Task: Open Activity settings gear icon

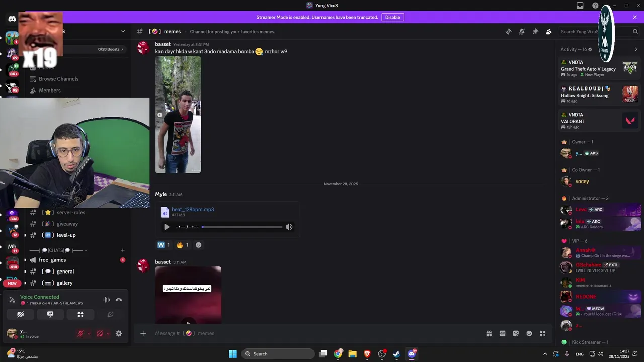Action: [590, 49]
